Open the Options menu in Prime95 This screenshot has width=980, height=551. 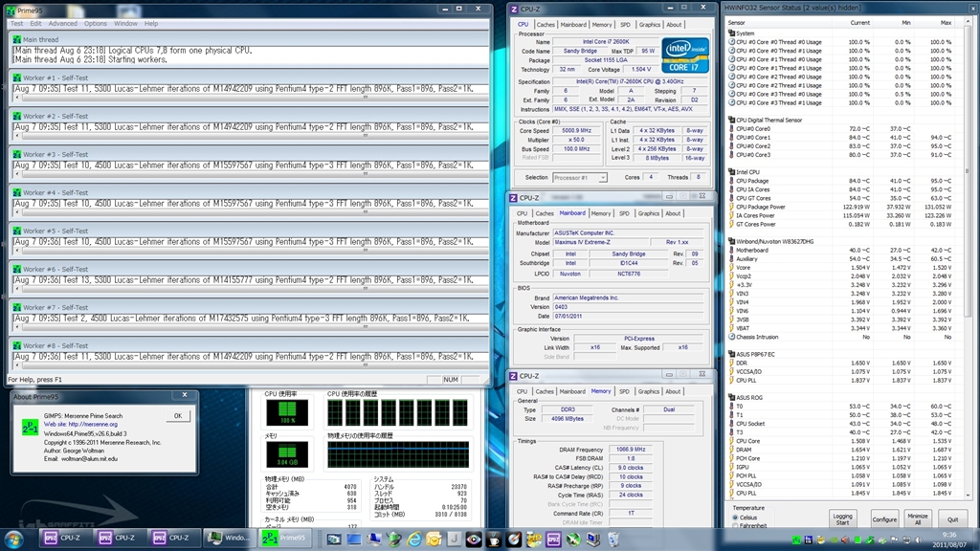pyautogui.click(x=96, y=23)
